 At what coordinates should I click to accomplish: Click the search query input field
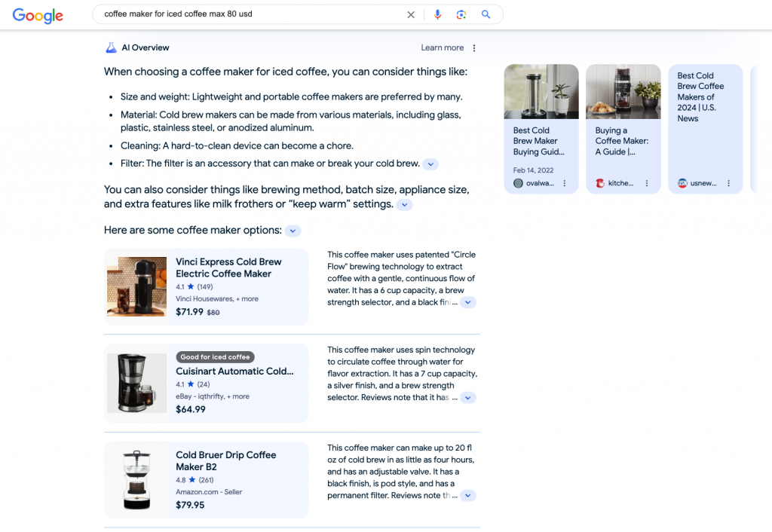pos(251,14)
